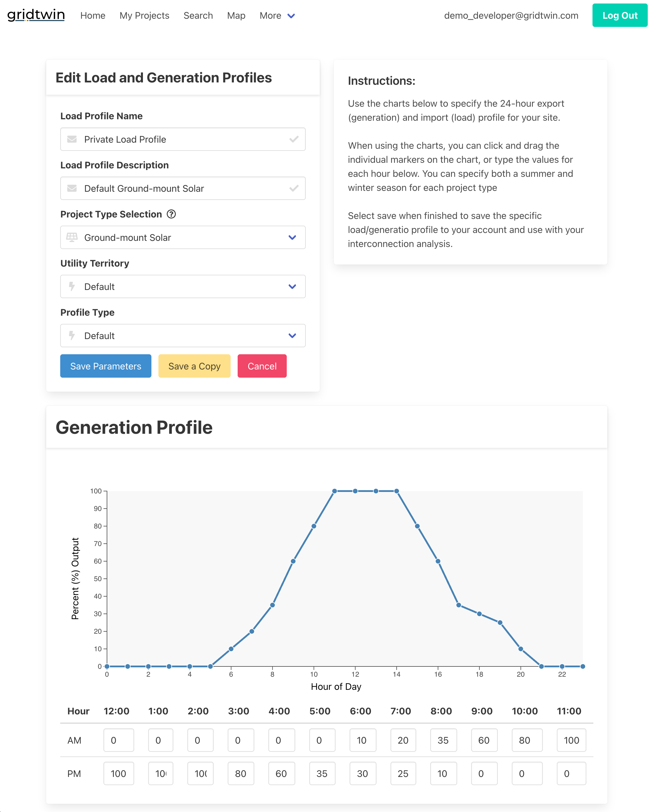Click the checkmark beside Default Ground-mount Solar
653x812 pixels.
pyautogui.click(x=293, y=188)
